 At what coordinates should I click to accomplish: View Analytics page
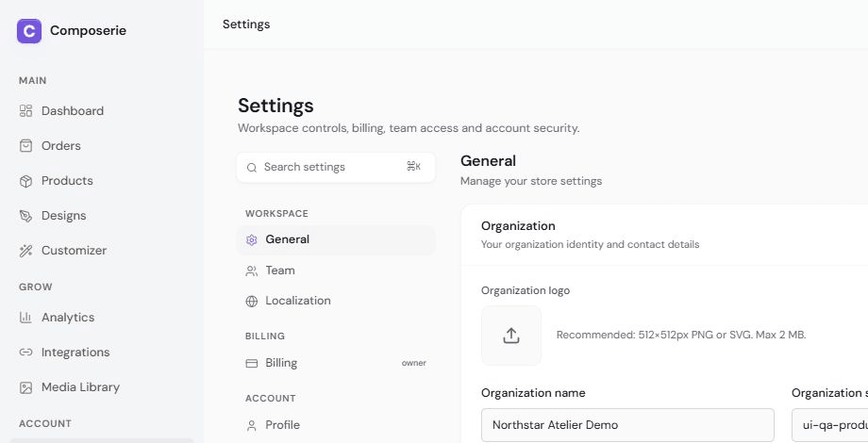click(x=103, y=318)
